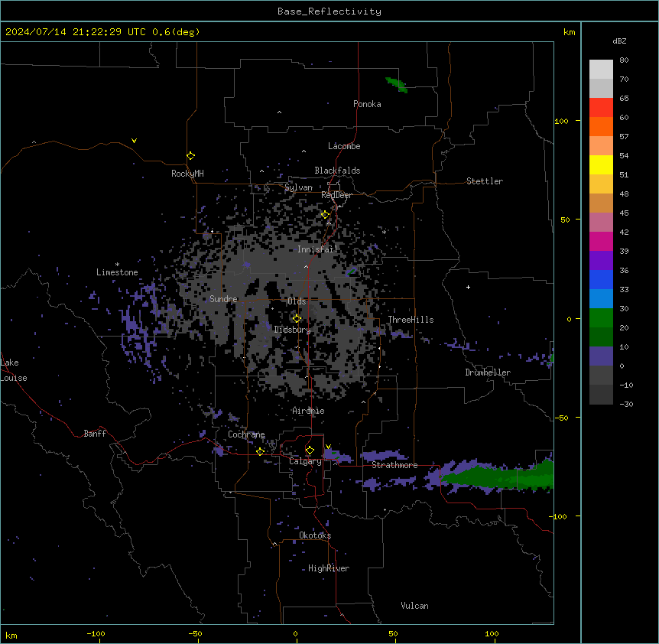
Task: Click the asterisk marker above Limestone
Action: coord(117,265)
